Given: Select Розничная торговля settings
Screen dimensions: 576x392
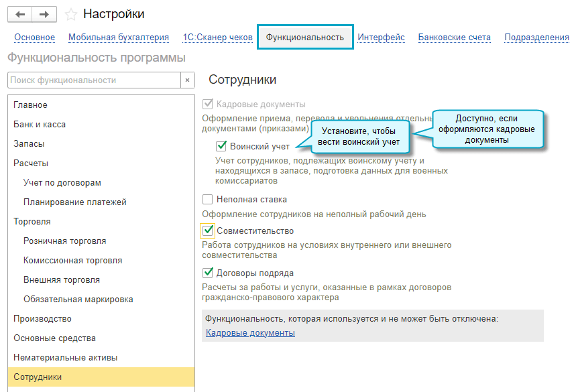Looking at the screenshot, I should pos(64,240).
